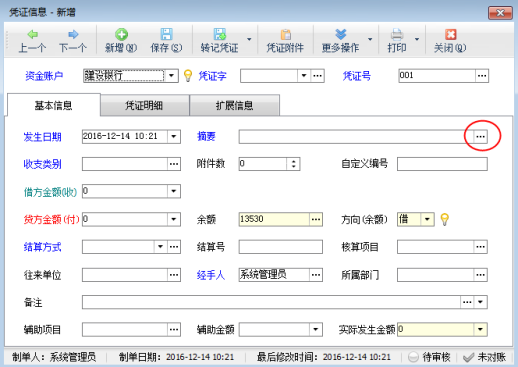
Task: Click the 关闭 toolbar button
Action: 450,40
